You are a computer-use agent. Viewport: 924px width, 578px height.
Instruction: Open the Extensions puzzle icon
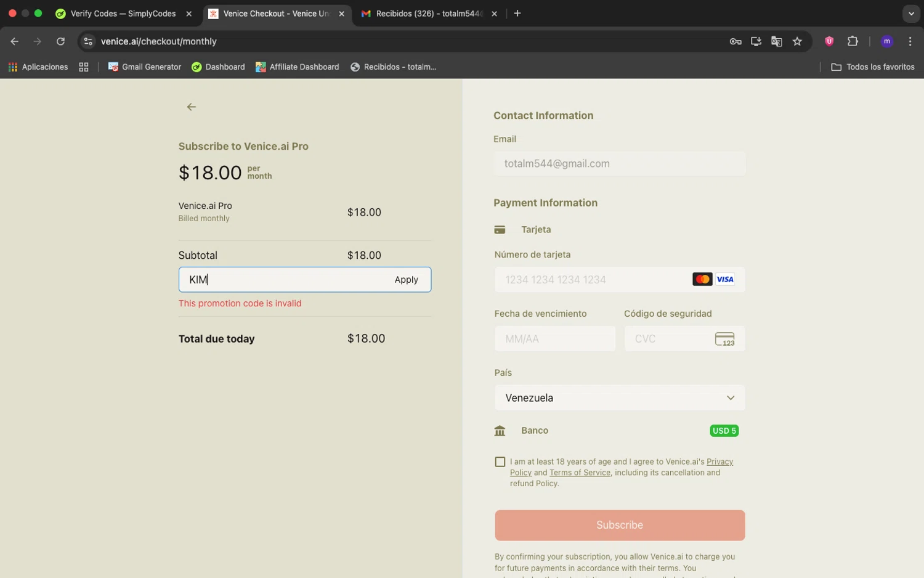pos(853,41)
